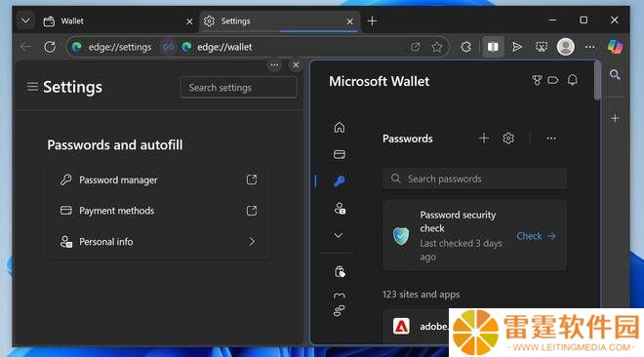Open Personal info setting

(158, 242)
